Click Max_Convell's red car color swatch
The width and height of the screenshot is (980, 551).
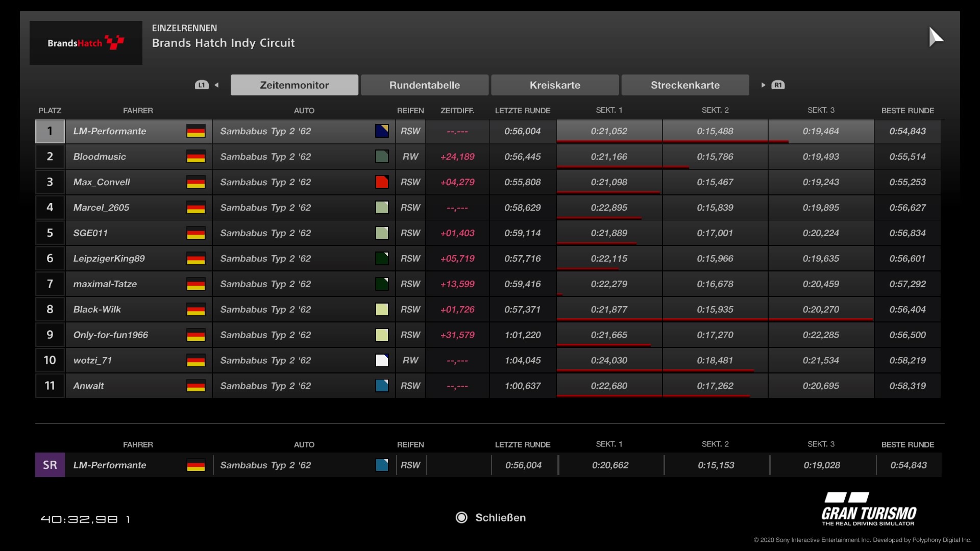382,182
